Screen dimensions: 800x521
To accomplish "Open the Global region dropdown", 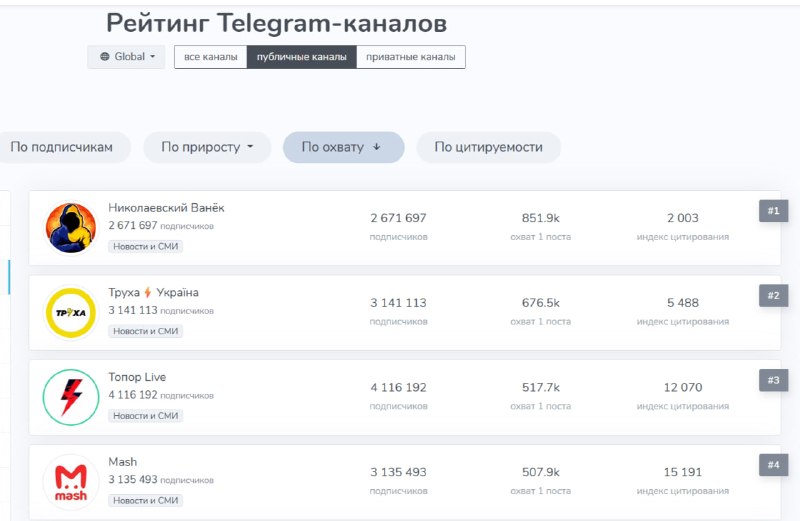I will point(126,57).
